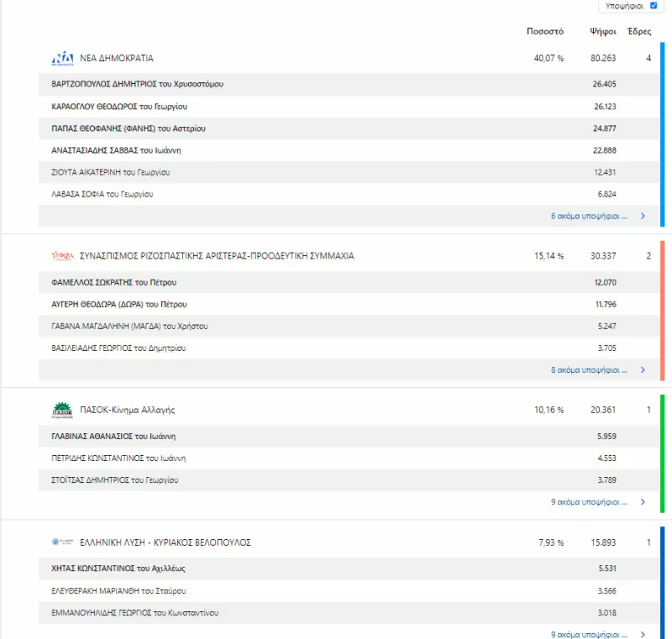Click candidate ΑΝΑΣΤΑΣΙΑΔΗΣ ΣΑΒΒΑΣ row
Screen dimensions: 672x639
[349, 150]
